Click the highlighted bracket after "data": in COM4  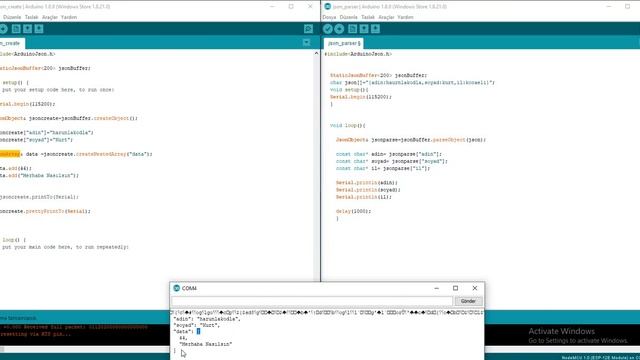pos(198,331)
